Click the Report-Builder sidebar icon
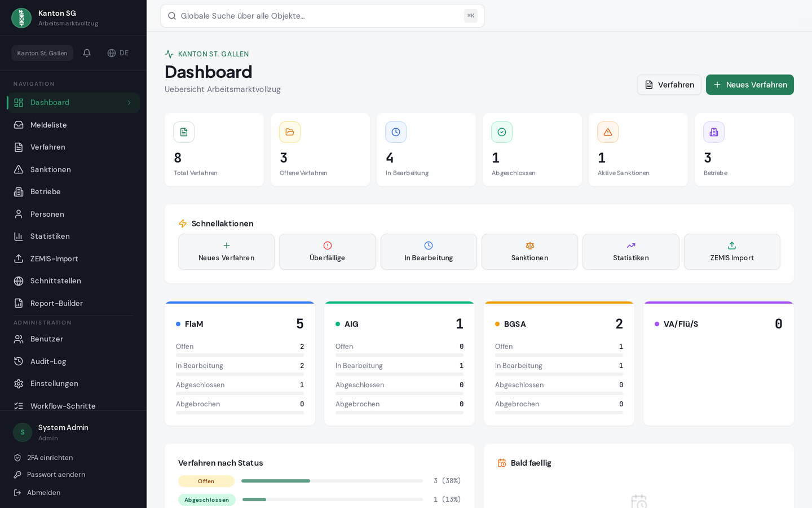 (x=19, y=303)
